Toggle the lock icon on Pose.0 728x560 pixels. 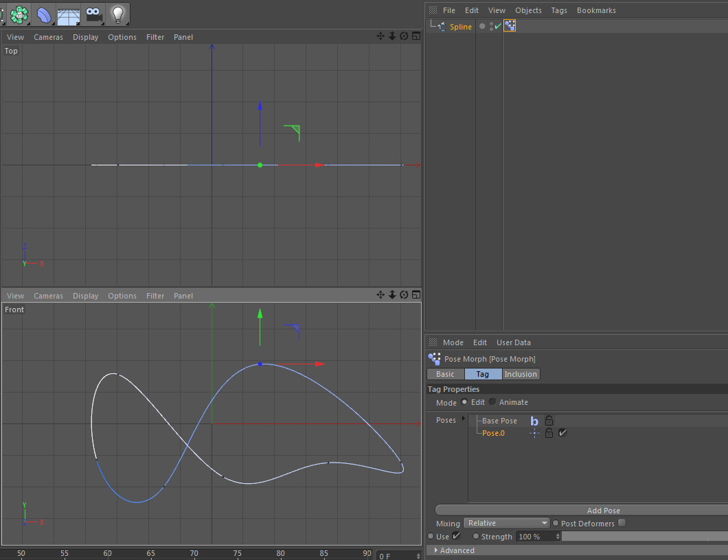[x=549, y=432]
